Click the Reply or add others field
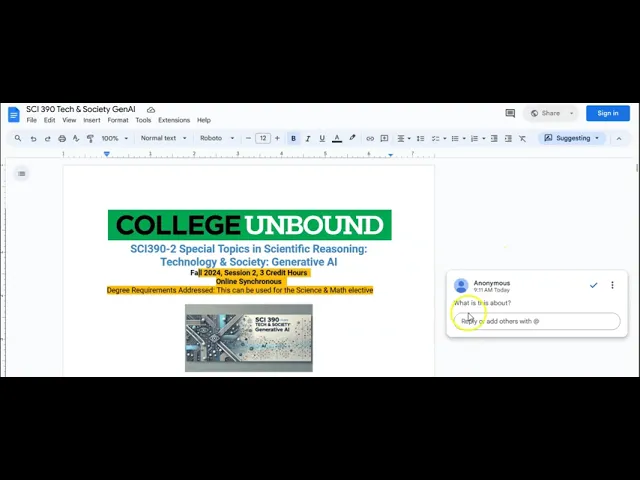The width and height of the screenshot is (640, 480). point(537,321)
